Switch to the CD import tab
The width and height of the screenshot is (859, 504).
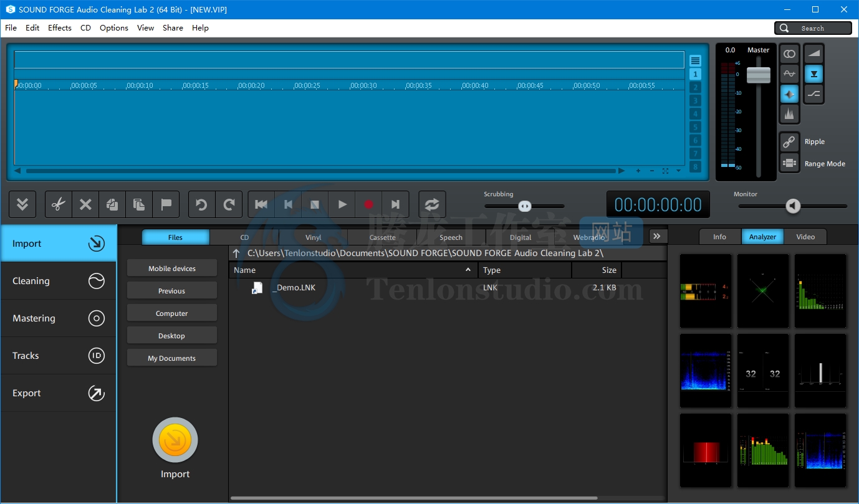244,237
